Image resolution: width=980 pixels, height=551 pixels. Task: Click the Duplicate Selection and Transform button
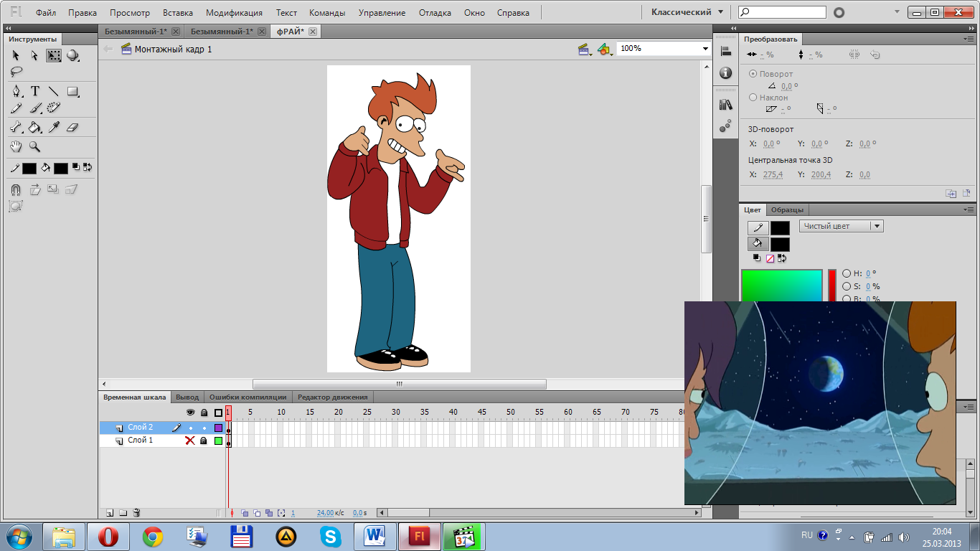(x=951, y=193)
